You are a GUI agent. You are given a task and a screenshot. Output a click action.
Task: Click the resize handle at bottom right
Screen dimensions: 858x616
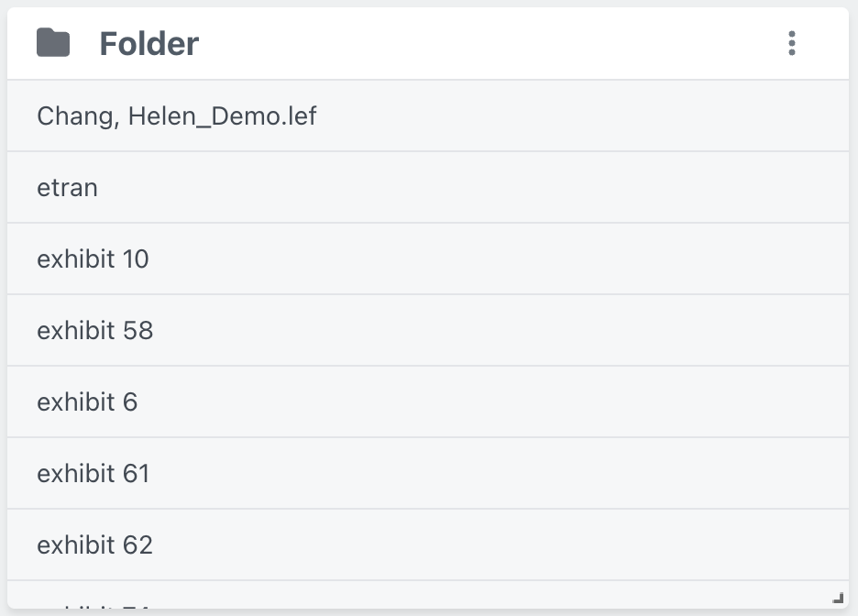[841, 599]
